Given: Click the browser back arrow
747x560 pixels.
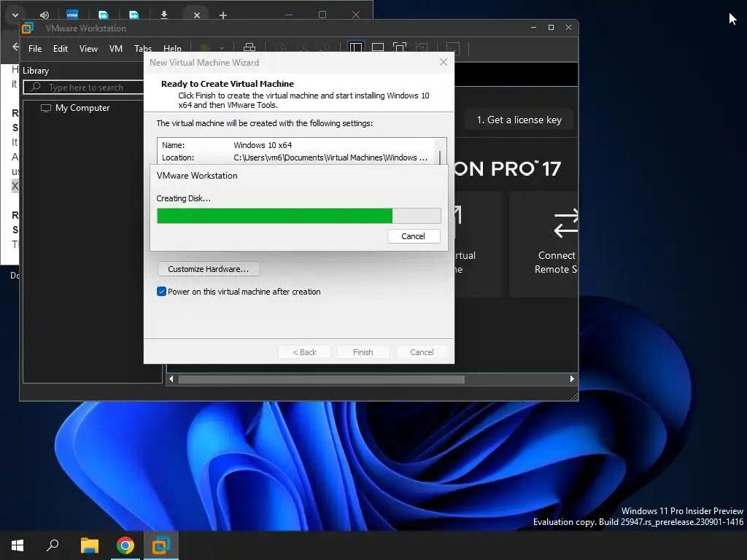Looking at the screenshot, I should pos(15,47).
